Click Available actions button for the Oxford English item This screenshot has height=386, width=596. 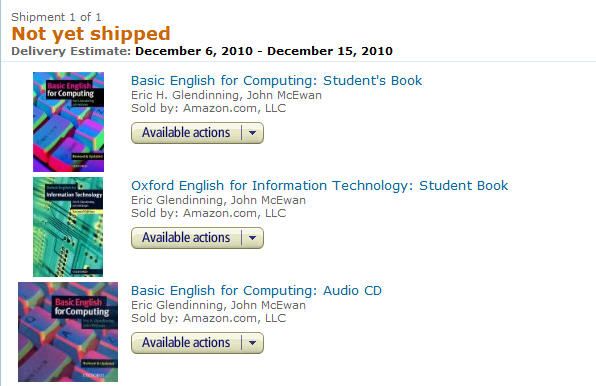pyautogui.click(x=186, y=238)
